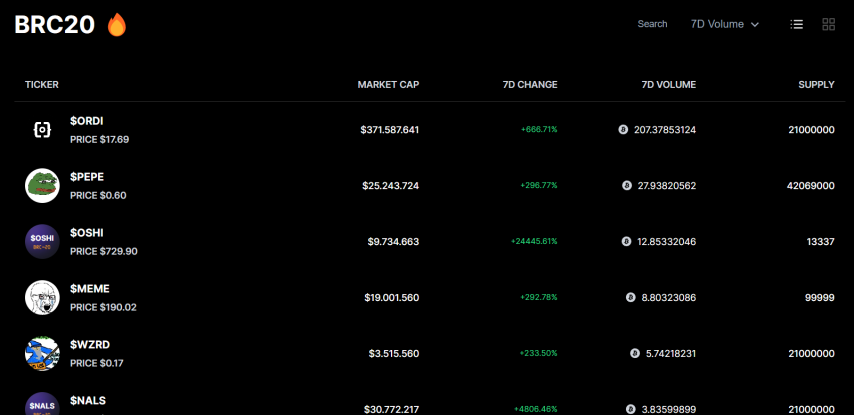Viewport: 854px width, 415px height.
Task: Click the $ORDI token logo icon
Action: 42,130
